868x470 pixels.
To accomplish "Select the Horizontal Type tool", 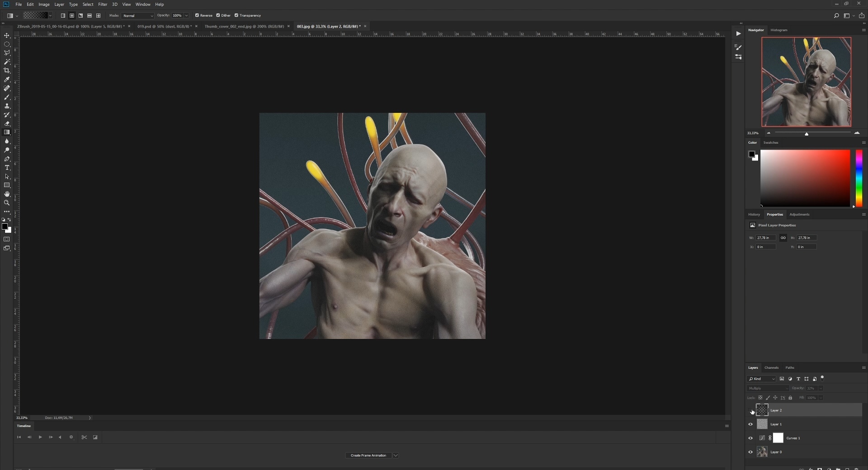I will [x=7, y=168].
